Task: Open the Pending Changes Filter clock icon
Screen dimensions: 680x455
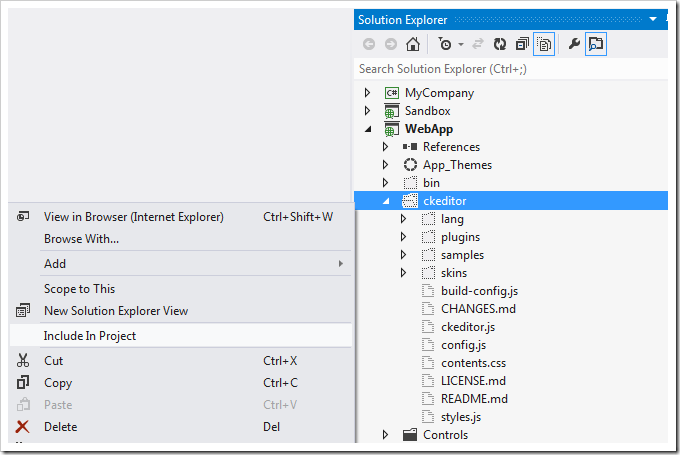Action: pyautogui.click(x=445, y=44)
